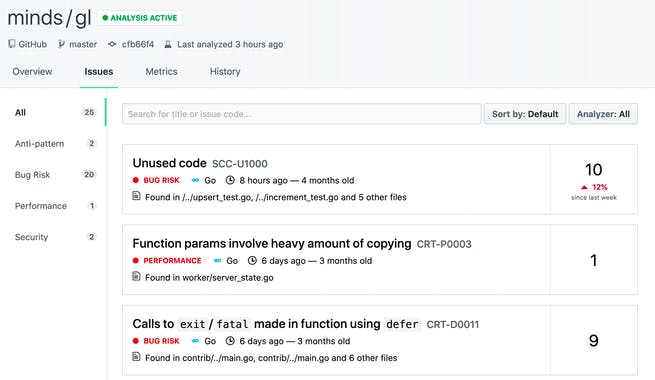Click the file icon in Unused code card

[x=136, y=195]
